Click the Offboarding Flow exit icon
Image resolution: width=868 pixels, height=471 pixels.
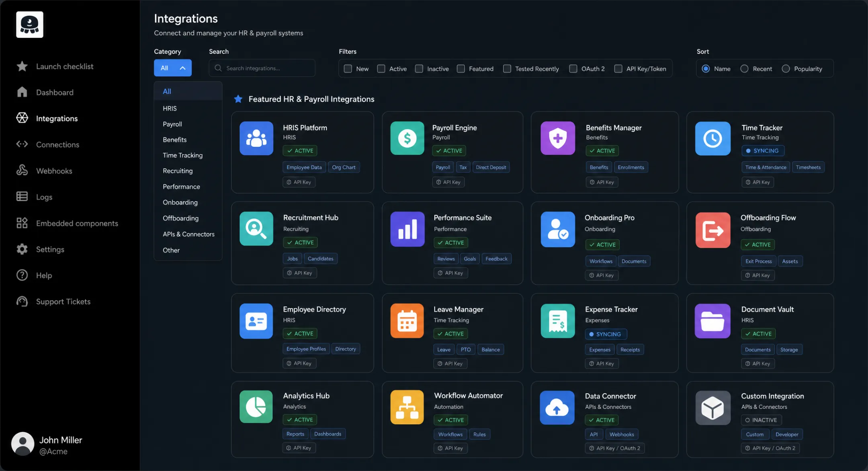pos(713,230)
